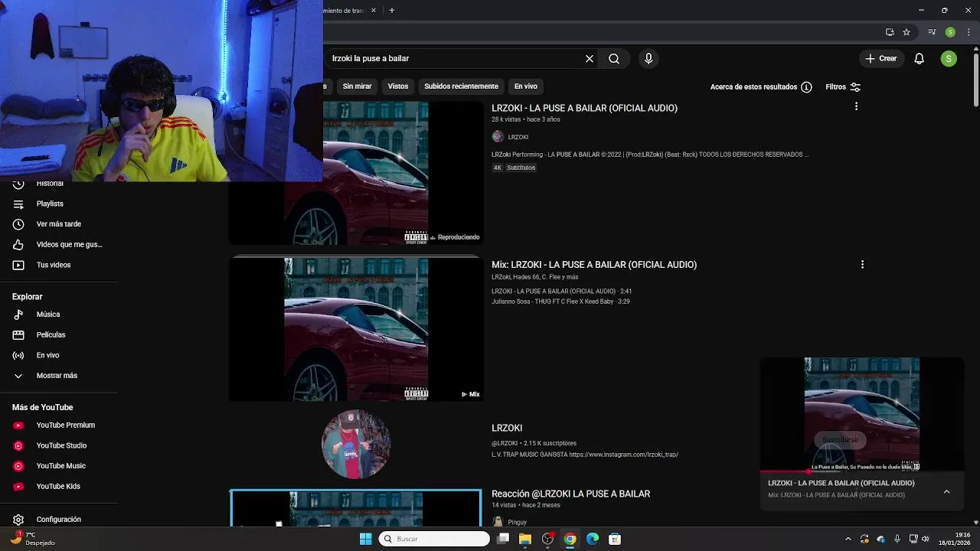Close the current Chrome tab
Viewport: 980px width, 551px height.
coord(374,11)
